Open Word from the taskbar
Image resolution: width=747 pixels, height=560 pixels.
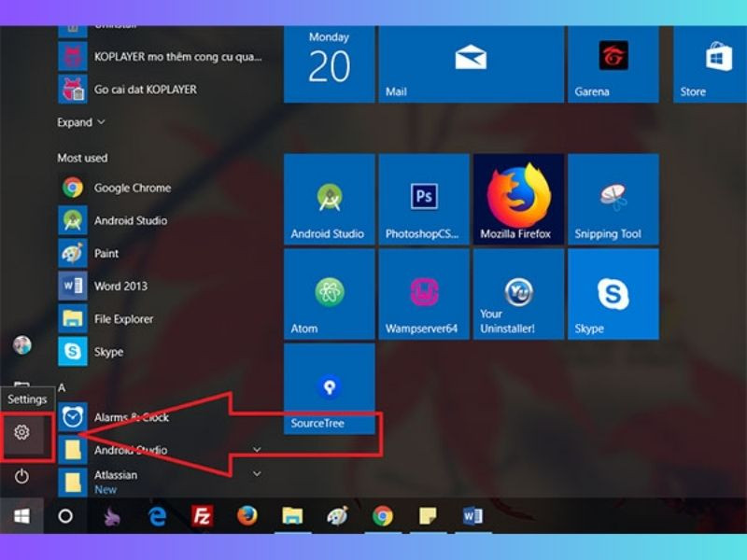click(x=473, y=516)
